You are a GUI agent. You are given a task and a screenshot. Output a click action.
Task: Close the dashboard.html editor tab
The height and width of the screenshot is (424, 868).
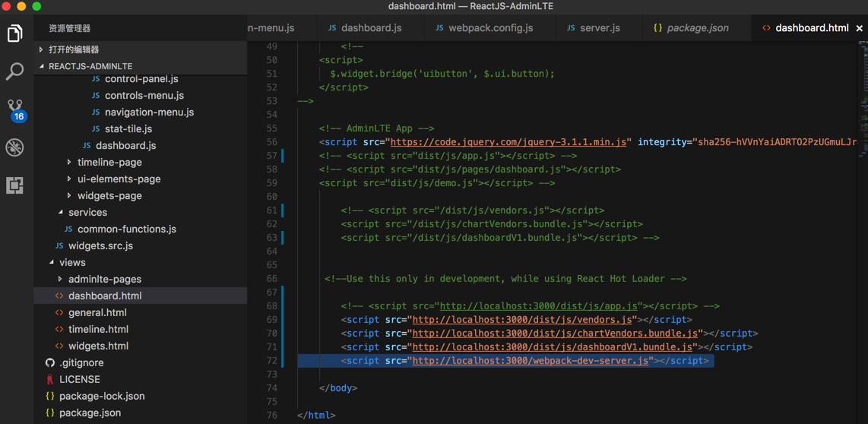860,28
